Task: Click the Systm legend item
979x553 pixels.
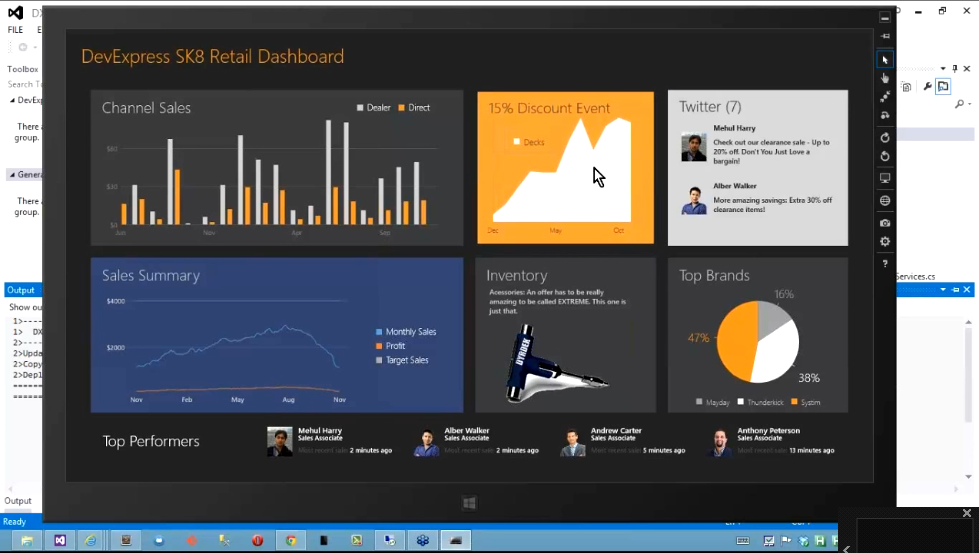Action: click(806, 403)
